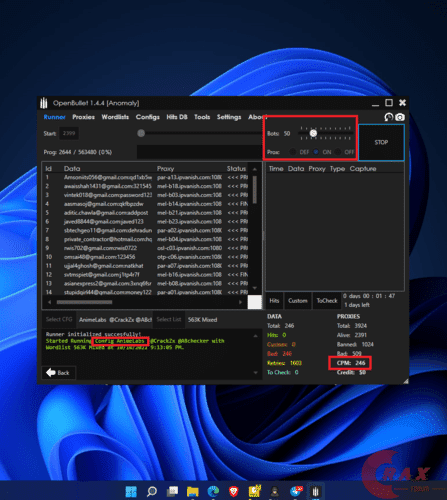Click the horizontal scrollbar right arrow
This screenshot has width=447, height=500.
[240, 302]
